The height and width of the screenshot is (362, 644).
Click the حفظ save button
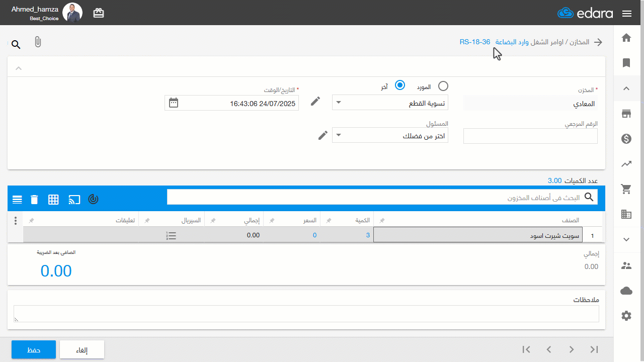34,350
